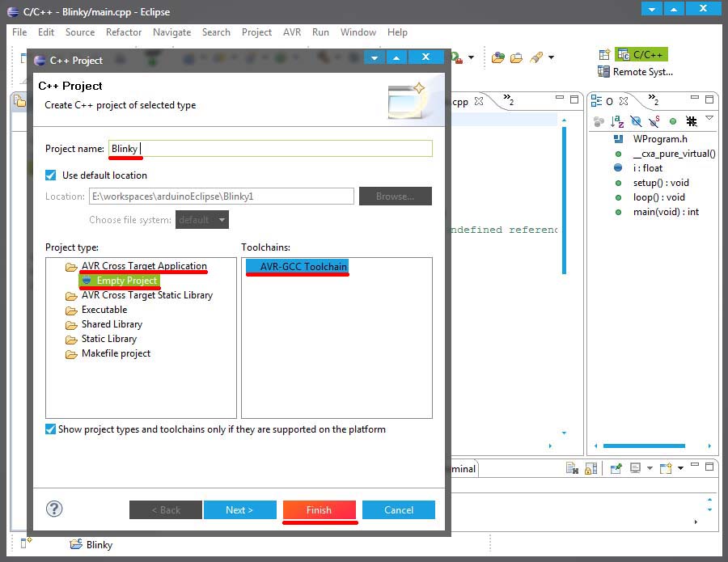The image size is (728, 562).
Task: Select the Makefile project type
Action: (x=116, y=353)
